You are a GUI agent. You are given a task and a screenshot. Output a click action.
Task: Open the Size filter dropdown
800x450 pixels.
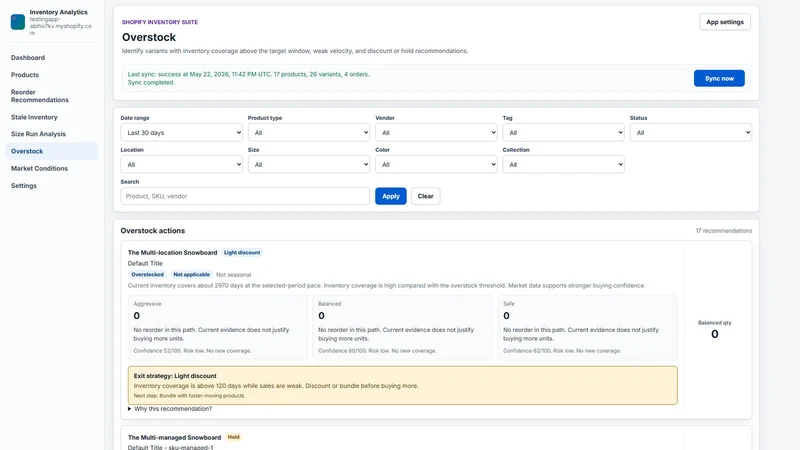pos(309,165)
